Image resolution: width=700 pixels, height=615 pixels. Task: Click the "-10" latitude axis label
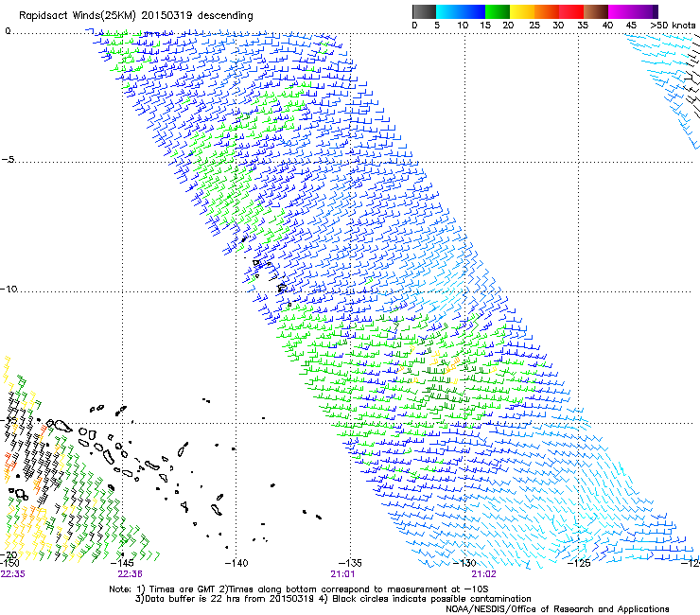9,289
